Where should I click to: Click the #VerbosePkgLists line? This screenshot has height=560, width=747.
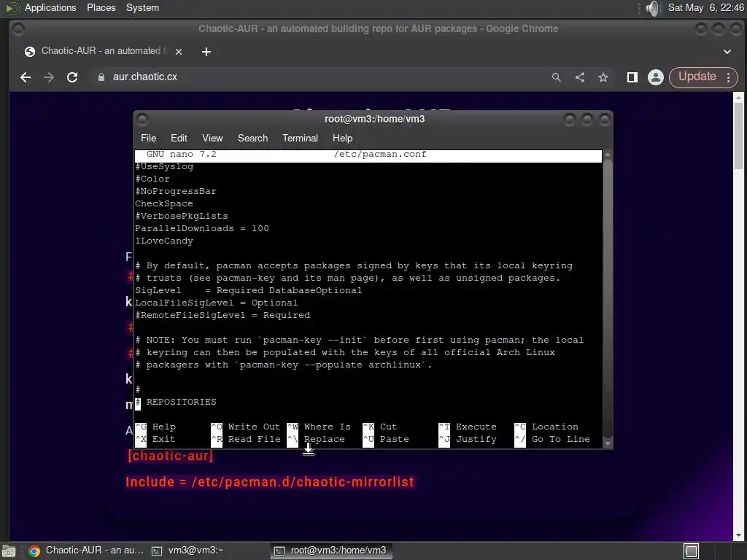pyautogui.click(x=182, y=216)
